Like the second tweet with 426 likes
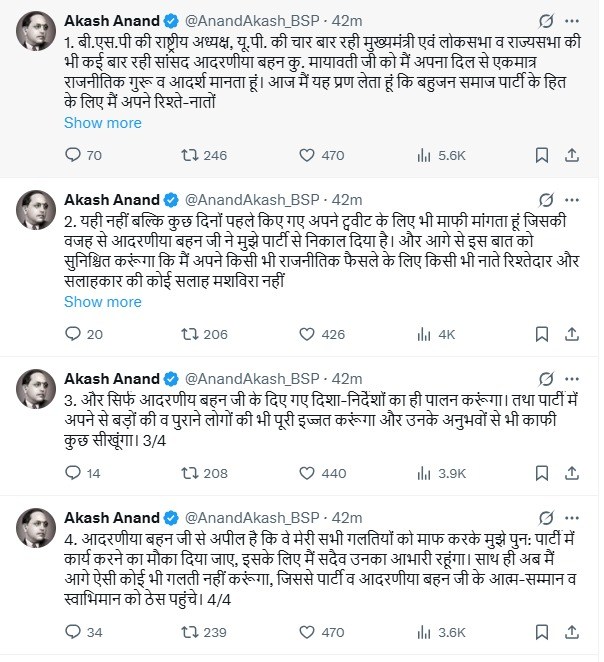Screen dimensions: 604x662 point(322,334)
